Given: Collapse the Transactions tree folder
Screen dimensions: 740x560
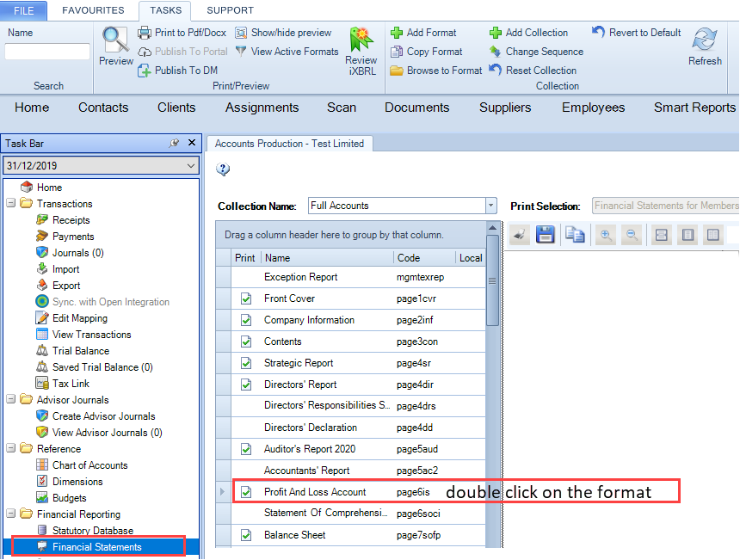Looking at the screenshot, I should [11, 203].
